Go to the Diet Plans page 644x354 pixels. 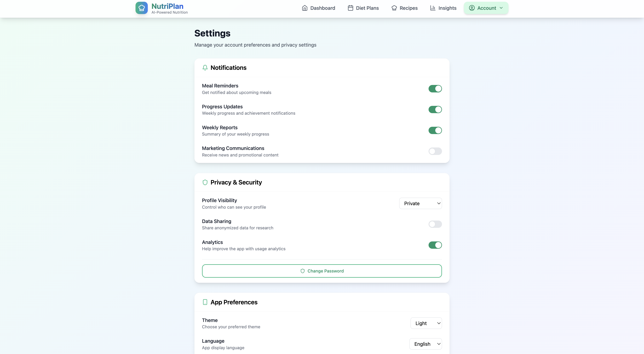(367, 8)
